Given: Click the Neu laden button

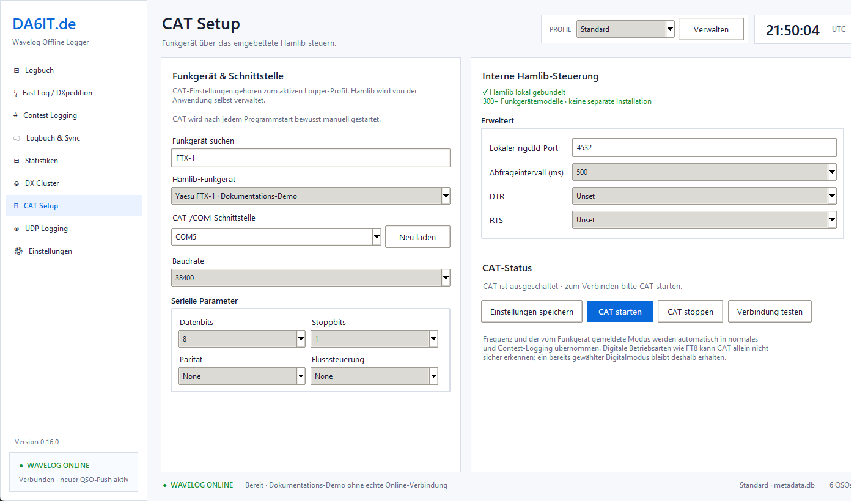Looking at the screenshot, I should point(417,237).
